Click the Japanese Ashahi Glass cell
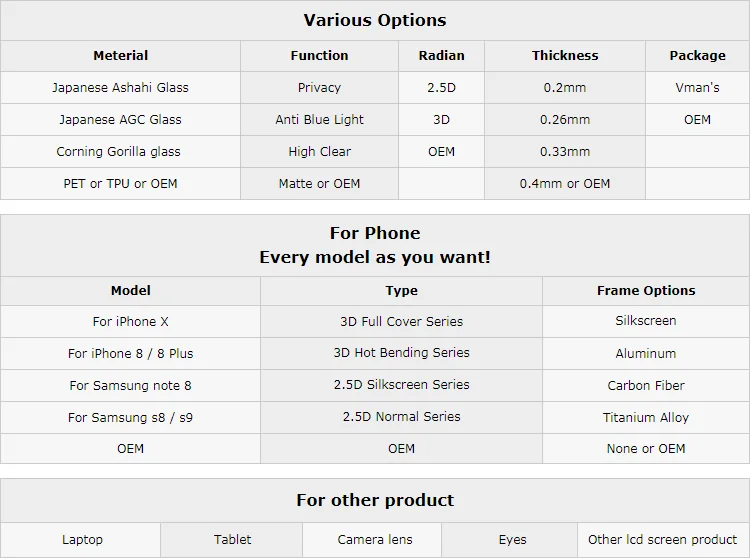The width and height of the screenshot is (750, 558). point(120,88)
